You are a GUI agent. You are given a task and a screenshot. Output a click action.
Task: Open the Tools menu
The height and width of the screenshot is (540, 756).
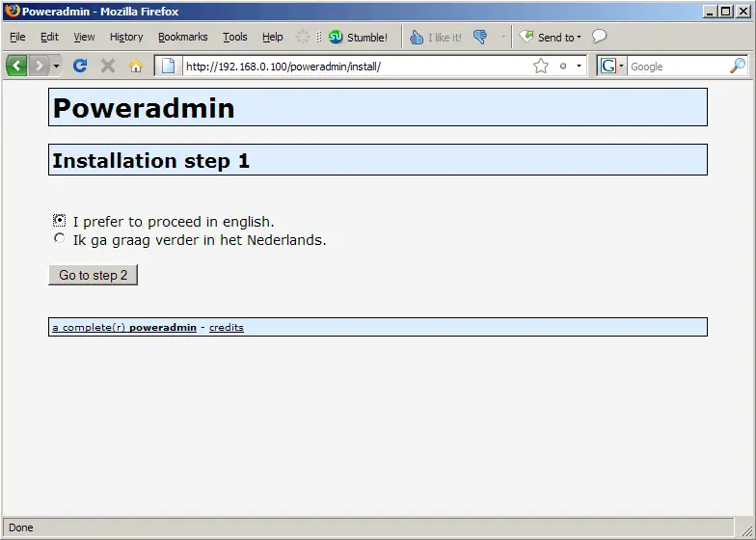235,37
